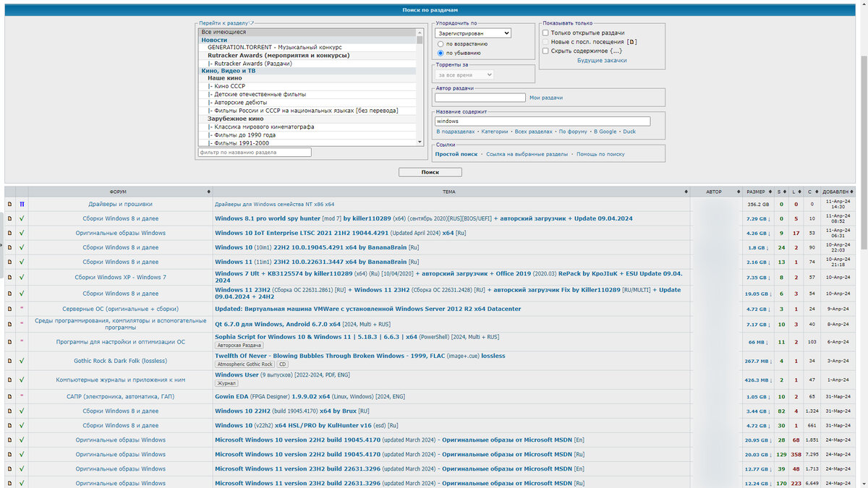Click the section list dropdown arrow next to Перейти к разделу
This screenshot has width=868, height=488.
point(252,23)
